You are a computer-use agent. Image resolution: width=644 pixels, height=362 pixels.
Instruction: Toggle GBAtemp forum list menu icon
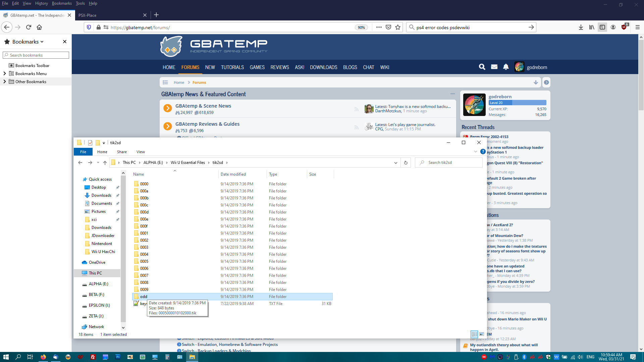pos(165,82)
